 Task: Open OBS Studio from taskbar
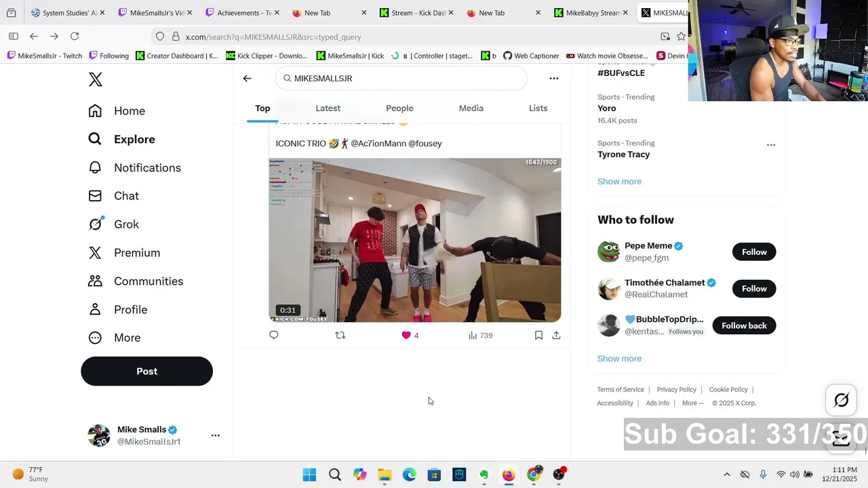coord(559,474)
